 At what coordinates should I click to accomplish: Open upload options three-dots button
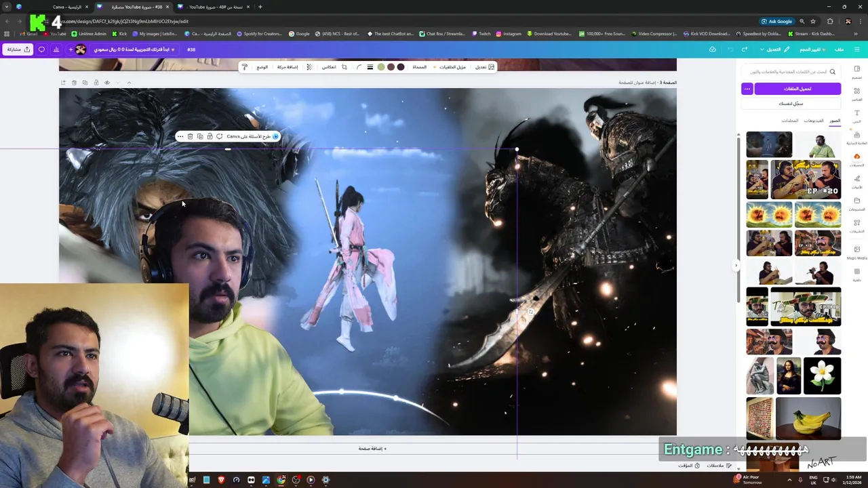coord(747,89)
